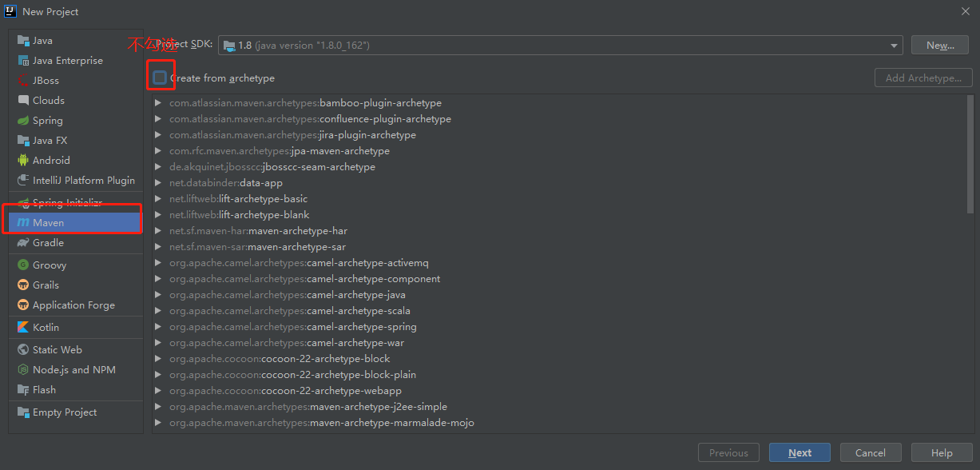Screen dimensions: 980x470
Task: Select the Java FX icon
Action: pyautogui.click(x=23, y=141)
